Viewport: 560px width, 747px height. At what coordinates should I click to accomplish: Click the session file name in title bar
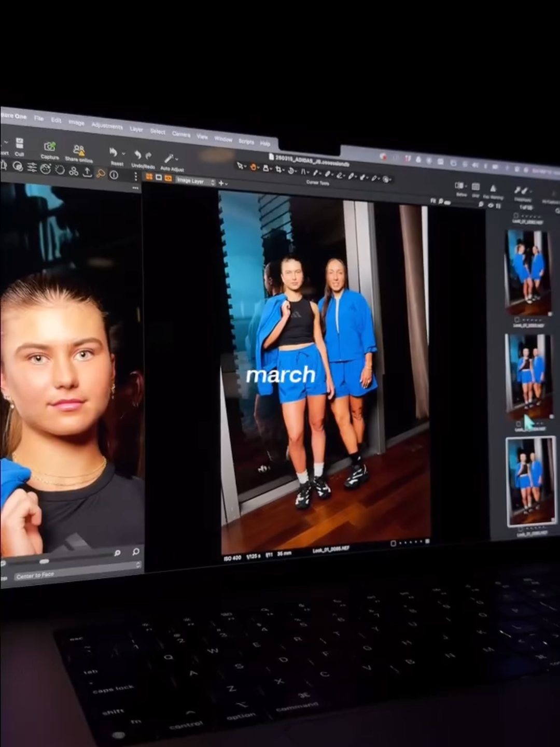pyautogui.click(x=313, y=159)
